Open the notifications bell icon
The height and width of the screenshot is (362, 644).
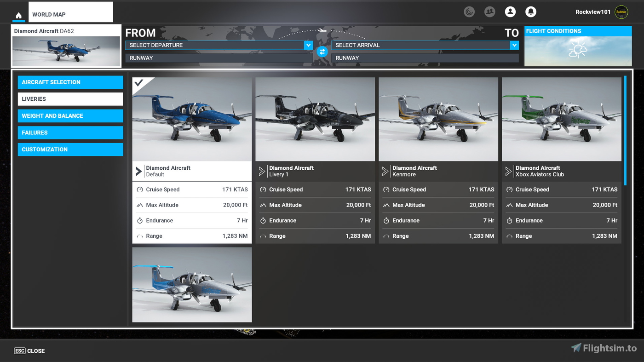[x=531, y=11]
